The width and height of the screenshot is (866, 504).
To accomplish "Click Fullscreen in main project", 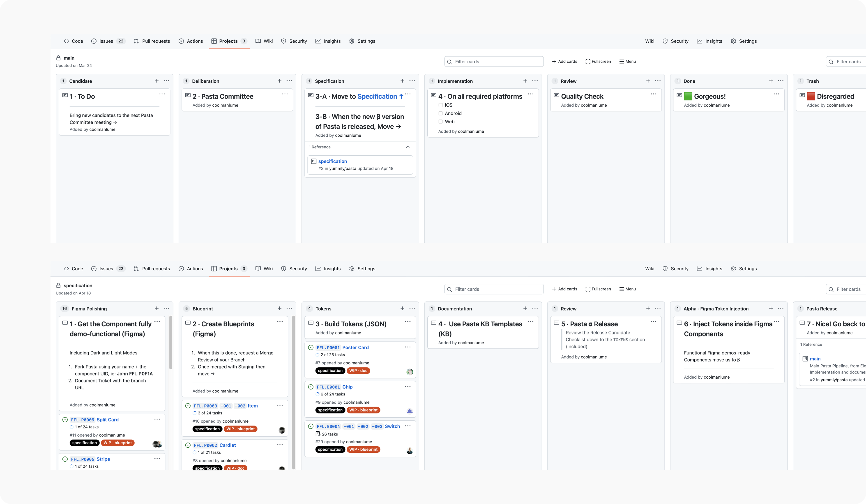I will point(598,62).
